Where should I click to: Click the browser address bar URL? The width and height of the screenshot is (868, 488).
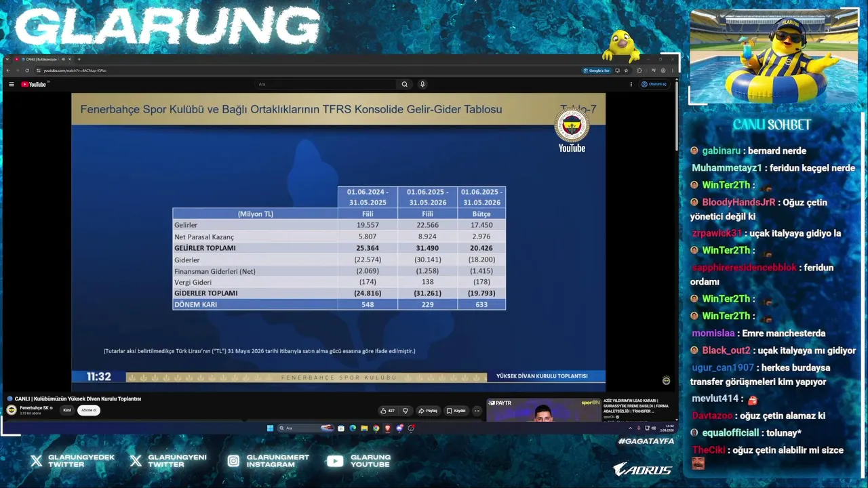pos(75,70)
